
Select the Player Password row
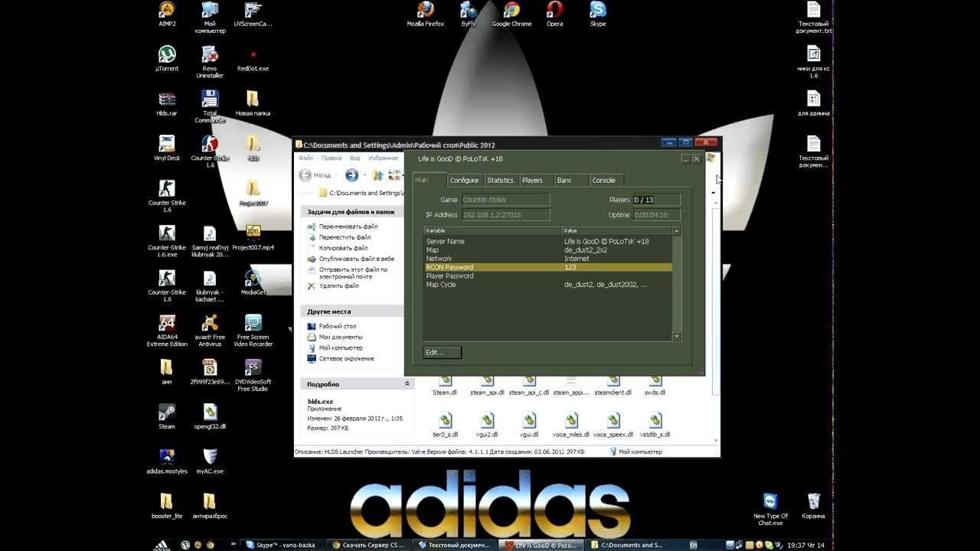pos(548,275)
